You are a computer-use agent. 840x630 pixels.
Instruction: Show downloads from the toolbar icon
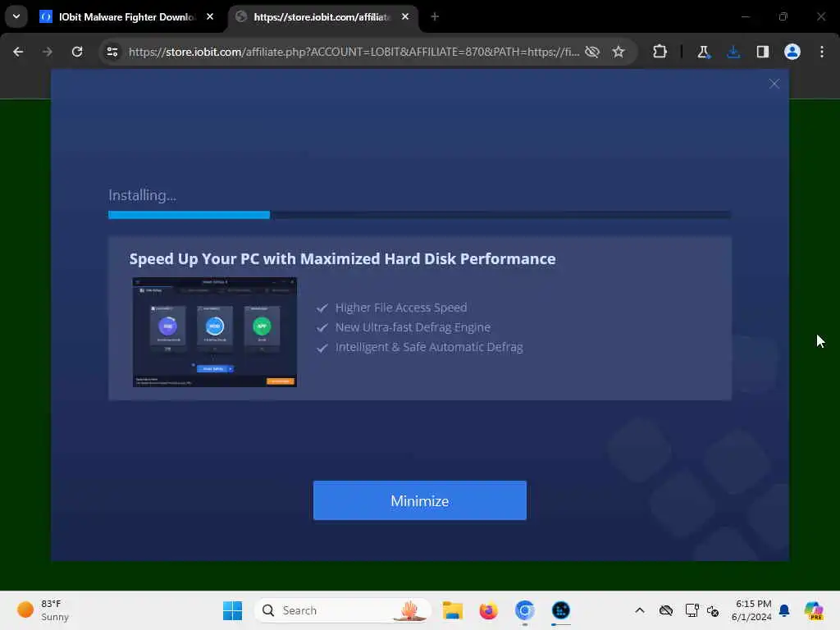tap(733, 52)
